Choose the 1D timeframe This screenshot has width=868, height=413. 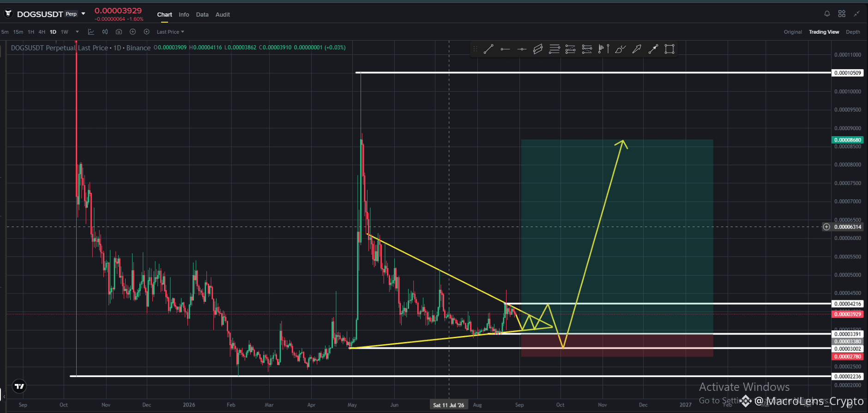coord(53,32)
